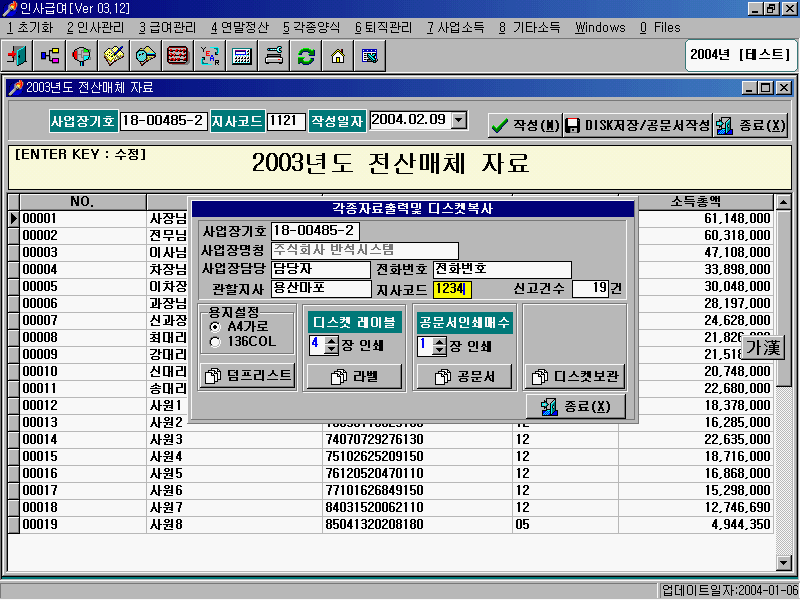Select the 136COL paper option

(x=215, y=342)
